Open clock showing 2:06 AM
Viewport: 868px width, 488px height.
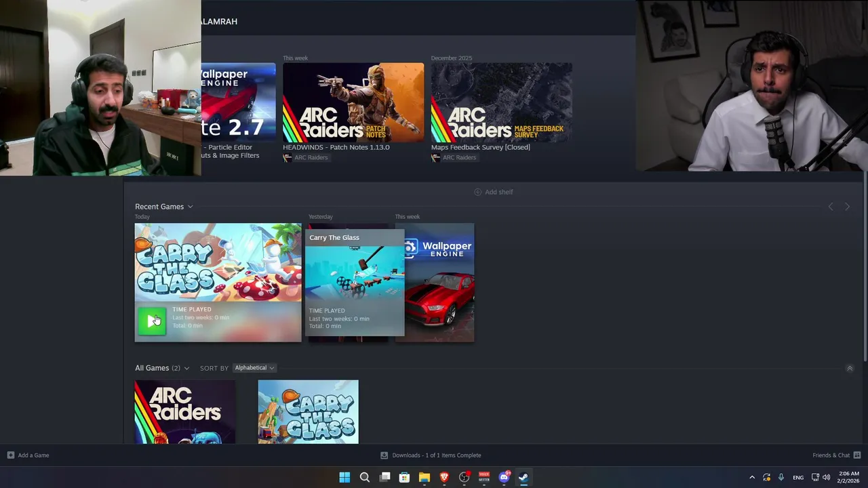(x=848, y=477)
